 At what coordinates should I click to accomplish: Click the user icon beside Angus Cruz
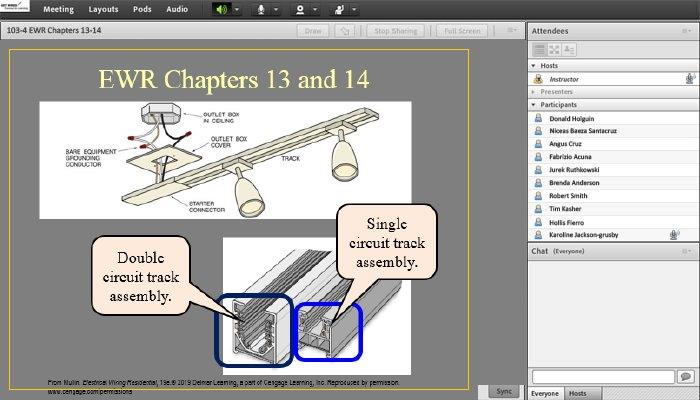[x=538, y=144]
